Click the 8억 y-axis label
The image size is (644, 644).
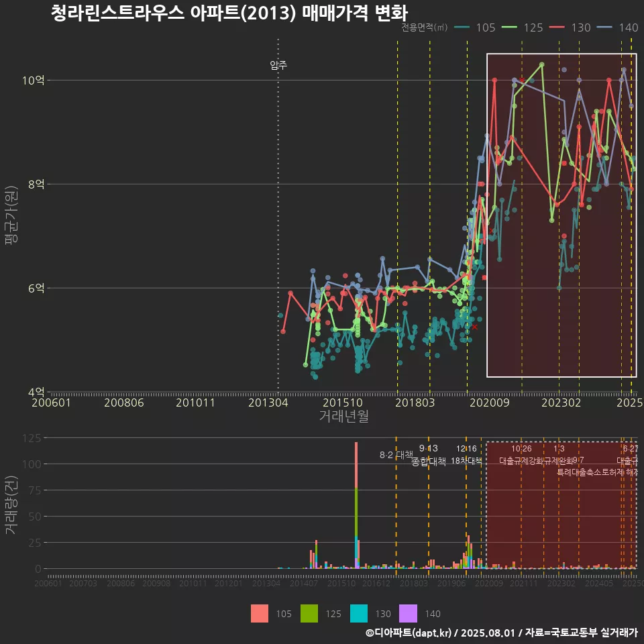point(36,184)
